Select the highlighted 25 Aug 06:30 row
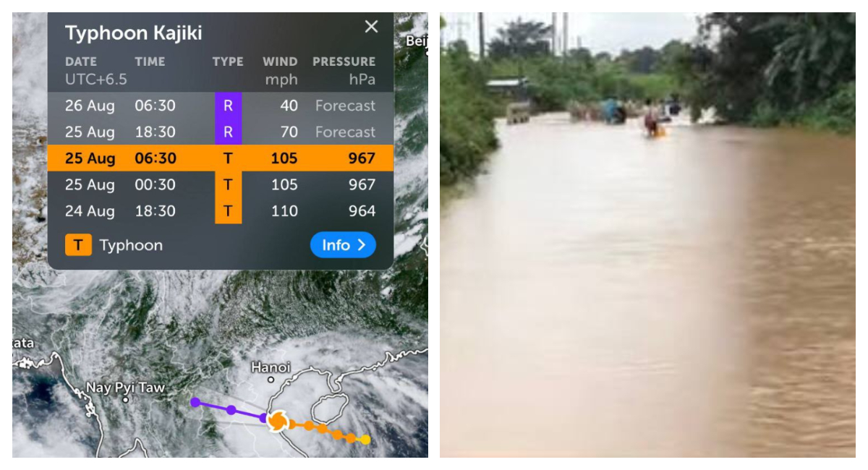Screen dimensions: 868x470 (221, 158)
